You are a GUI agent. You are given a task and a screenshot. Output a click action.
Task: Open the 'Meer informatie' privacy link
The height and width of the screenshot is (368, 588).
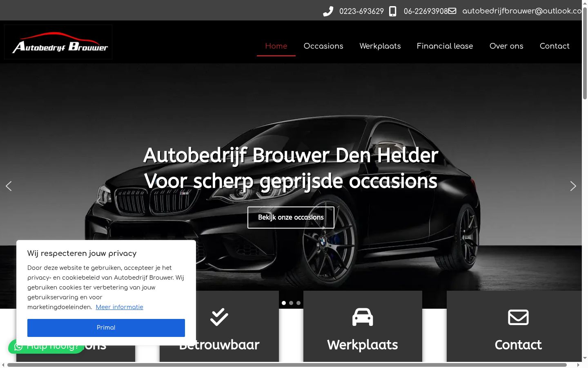tap(120, 307)
